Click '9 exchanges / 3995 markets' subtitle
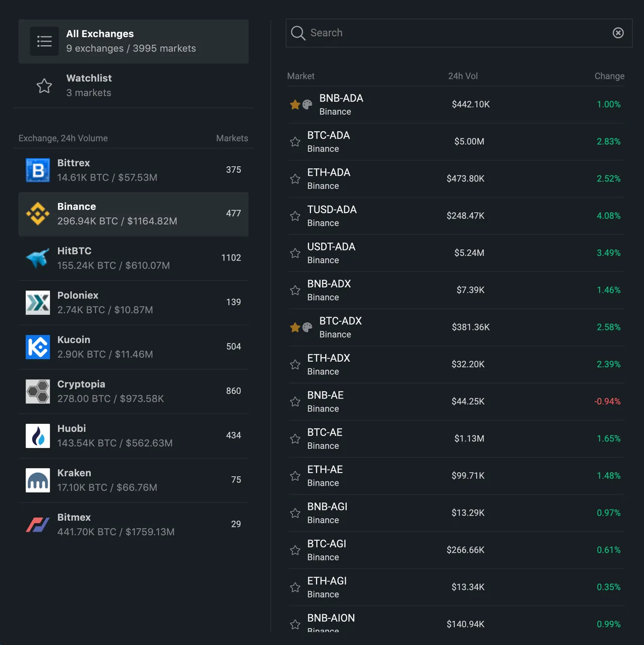 pyautogui.click(x=131, y=48)
